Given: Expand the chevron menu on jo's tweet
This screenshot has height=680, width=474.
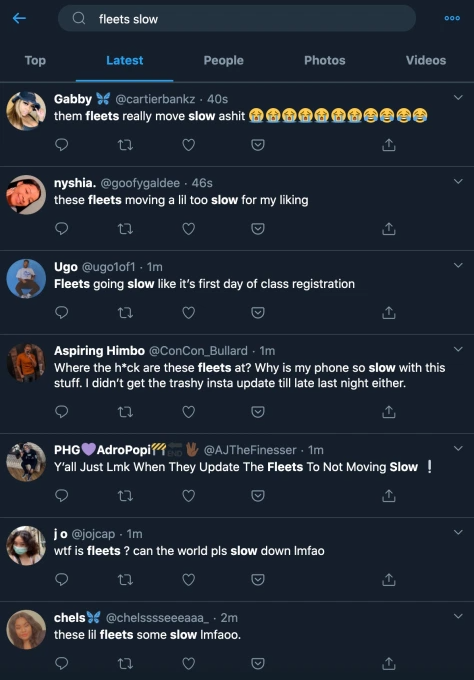Looking at the screenshot, I should [458, 532].
